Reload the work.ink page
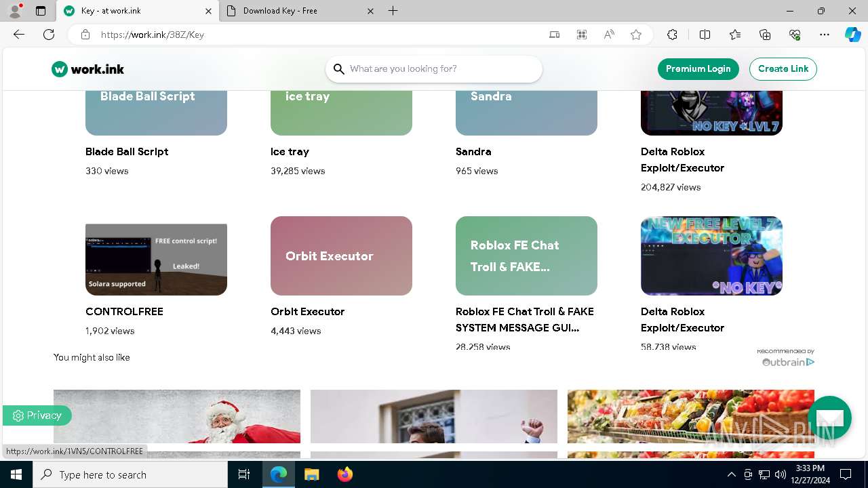 (x=49, y=35)
